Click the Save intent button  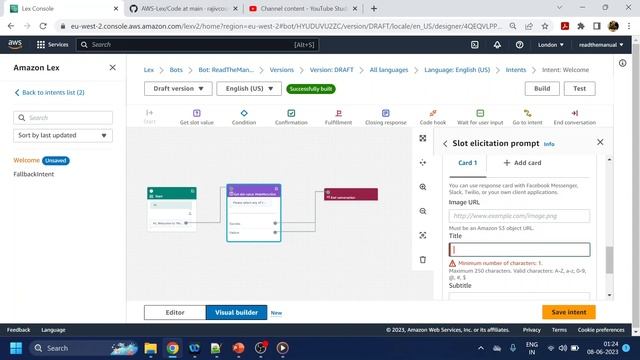click(x=569, y=312)
